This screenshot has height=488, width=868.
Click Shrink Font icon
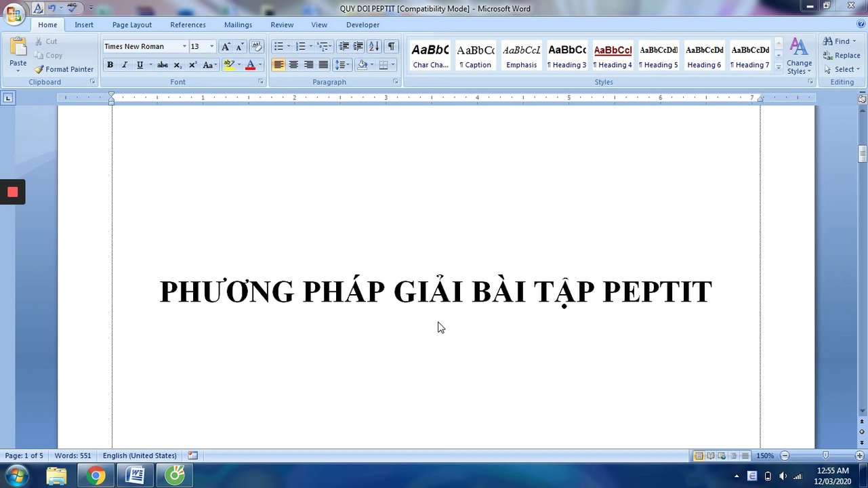click(x=239, y=46)
